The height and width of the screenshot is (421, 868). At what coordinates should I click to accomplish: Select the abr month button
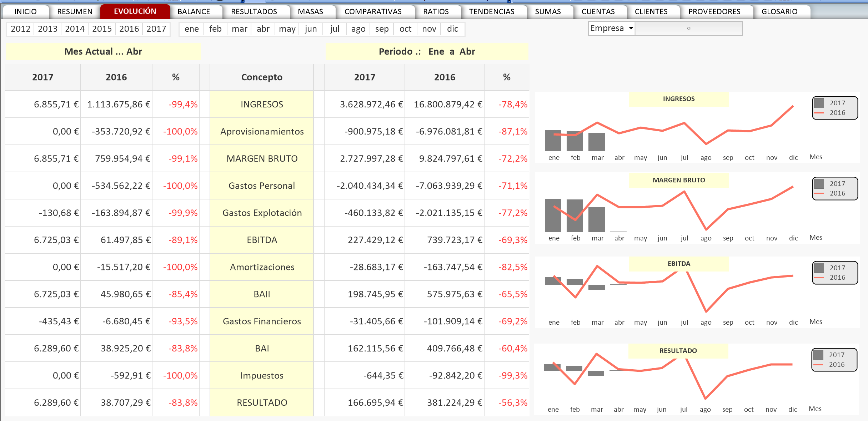tap(263, 29)
